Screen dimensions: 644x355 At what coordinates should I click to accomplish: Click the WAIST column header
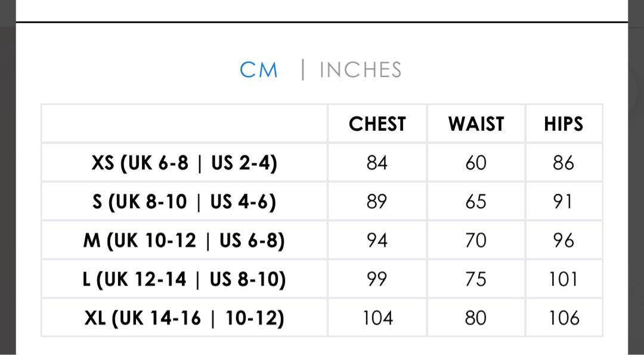pyautogui.click(x=476, y=124)
